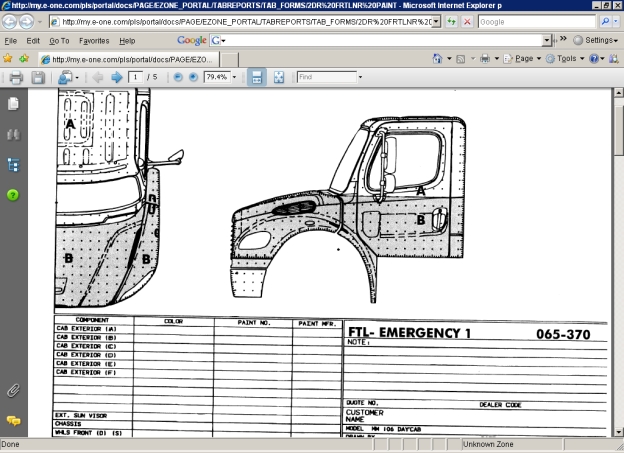Viewport: 624px width, 453px height.
Task: Click the browser Print icon in the command bar
Action: click(485, 59)
